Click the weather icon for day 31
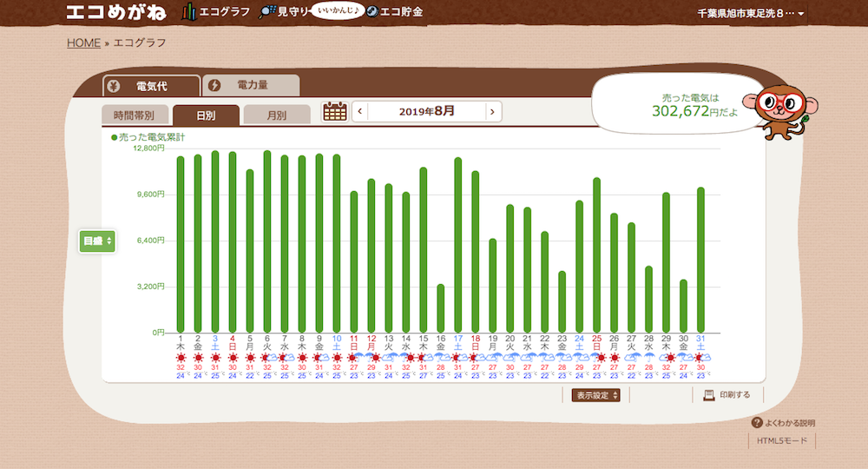 (701, 358)
